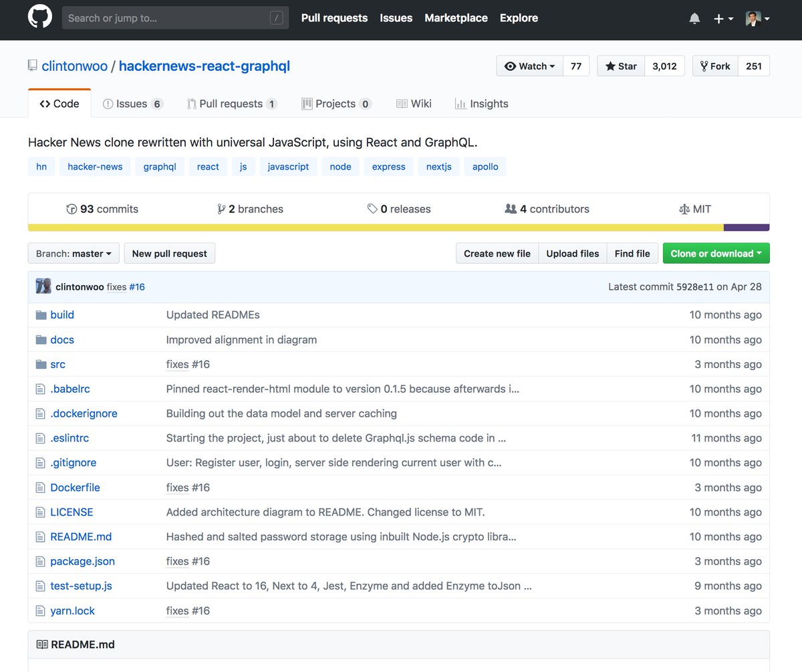
Task: Click the Dockerfile file icon
Action: click(40, 487)
